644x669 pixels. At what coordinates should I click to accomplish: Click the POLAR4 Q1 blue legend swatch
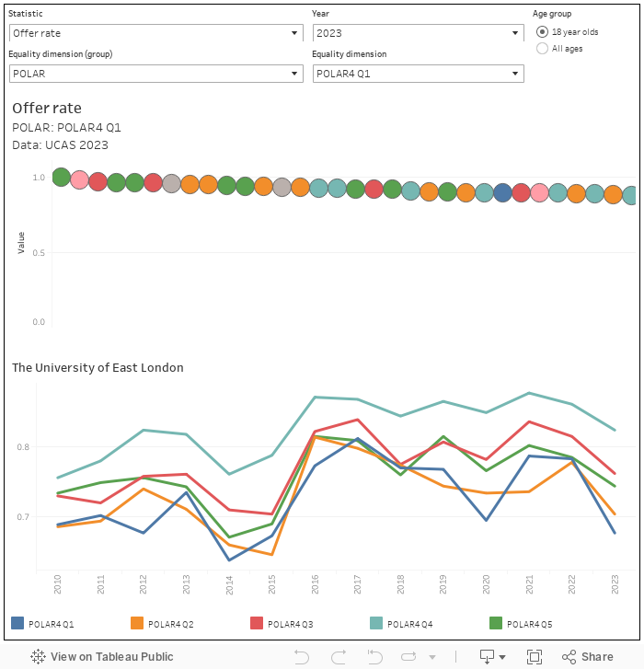pyautogui.click(x=17, y=624)
